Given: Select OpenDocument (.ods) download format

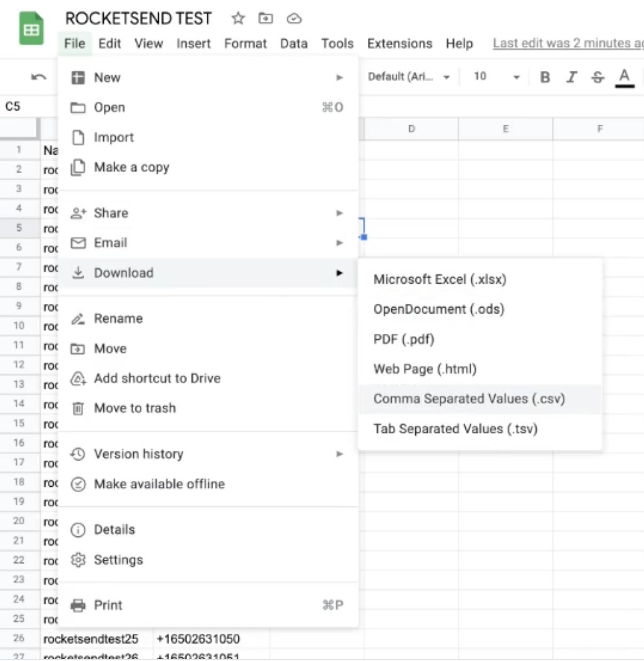Looking at the screenshot, I should tap(438, 309).
